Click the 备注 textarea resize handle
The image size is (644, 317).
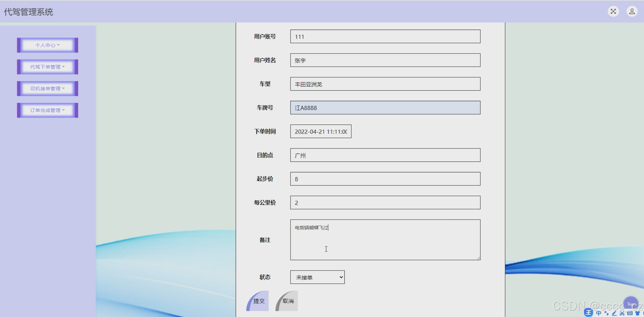(x=478, y=258)
